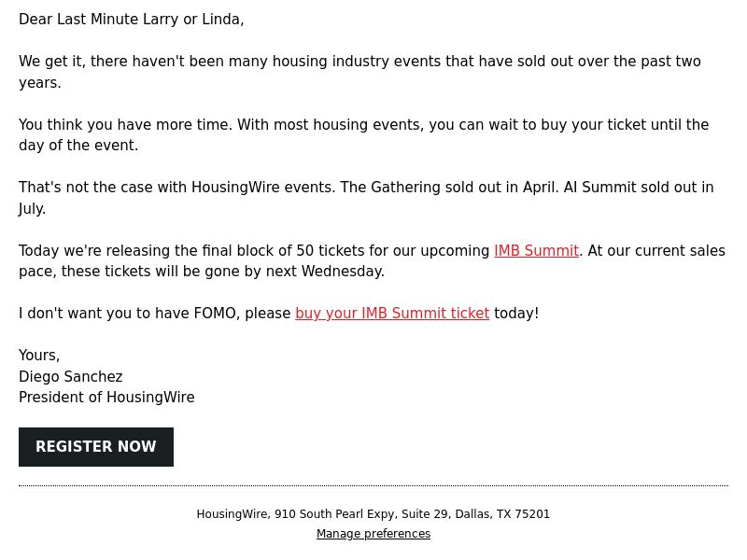Click the dotted divider line above footer
This screenshot has width=747, height=560.
373,485
